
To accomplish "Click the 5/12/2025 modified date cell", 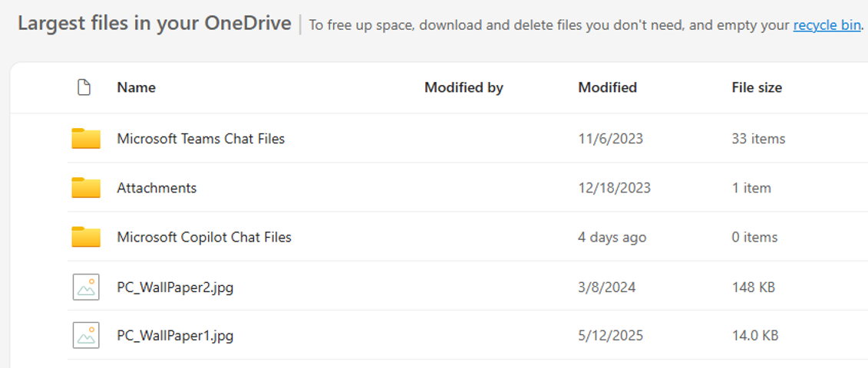I will click(611, 336).
